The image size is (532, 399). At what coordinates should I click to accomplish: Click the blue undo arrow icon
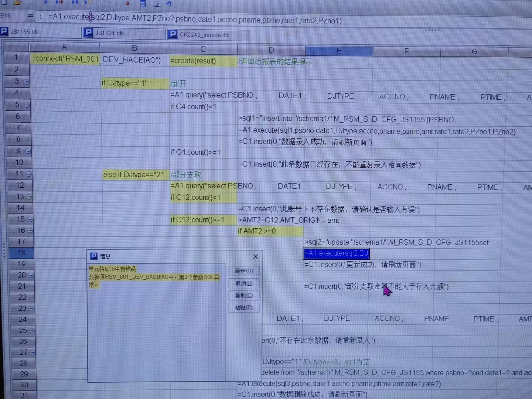pos(169,4)
